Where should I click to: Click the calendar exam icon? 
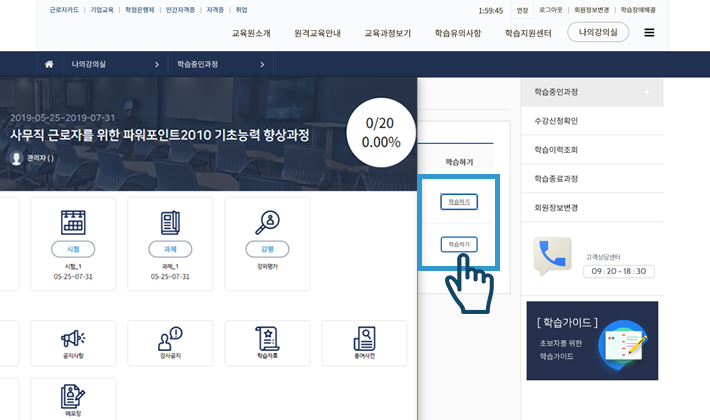(73, 222)
